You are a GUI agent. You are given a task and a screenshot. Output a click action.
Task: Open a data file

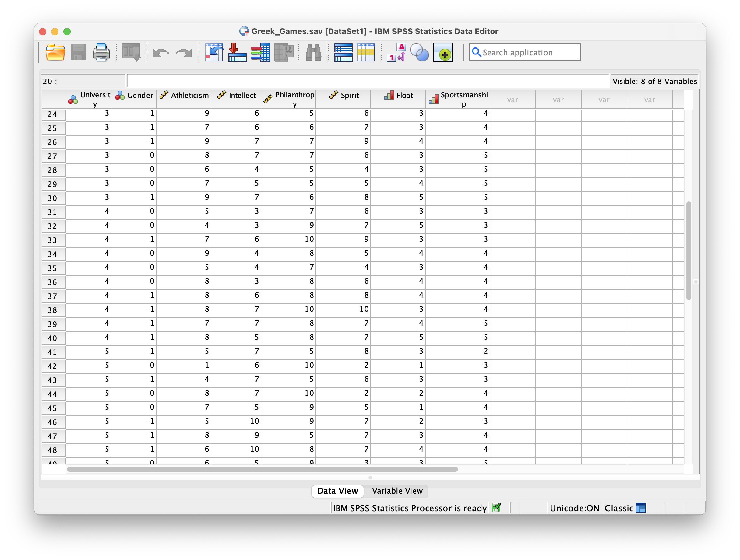coord(55,52)
